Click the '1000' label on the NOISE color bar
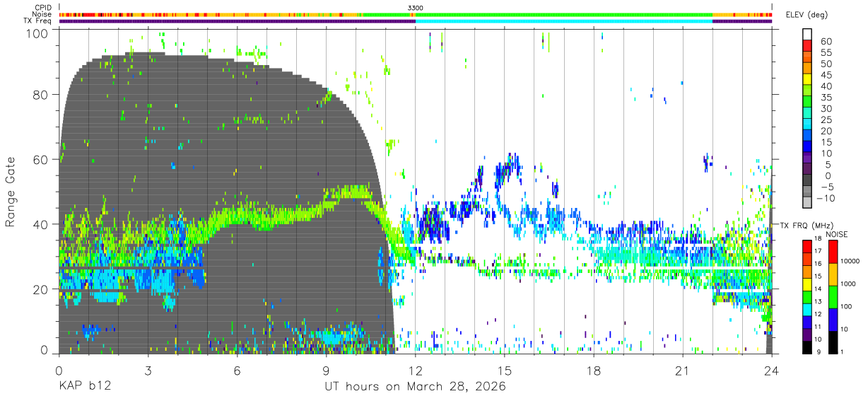Image resolution: width=868 pixels, height=401 pixels. [848, 284]
